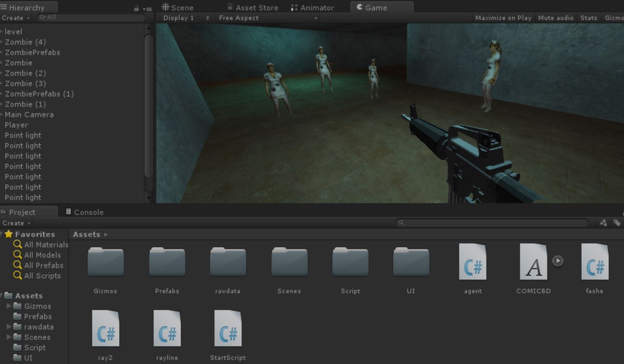Select UI folder in project tree
Image resolution: width=624 pixels, height=364 pixels.
pyautogui.click(x=23, y=358)
